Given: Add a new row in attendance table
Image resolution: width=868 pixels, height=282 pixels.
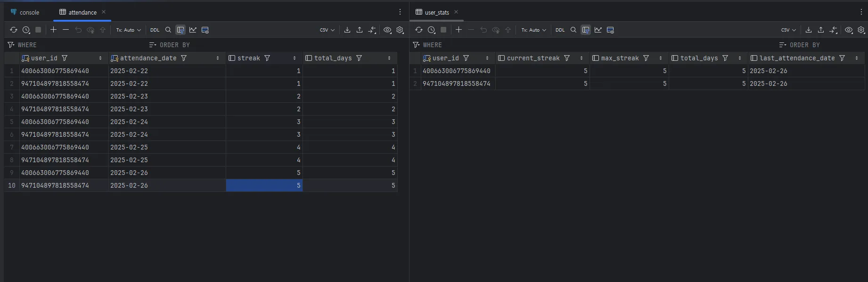Looking at the screenshot, I should point(53,30).
